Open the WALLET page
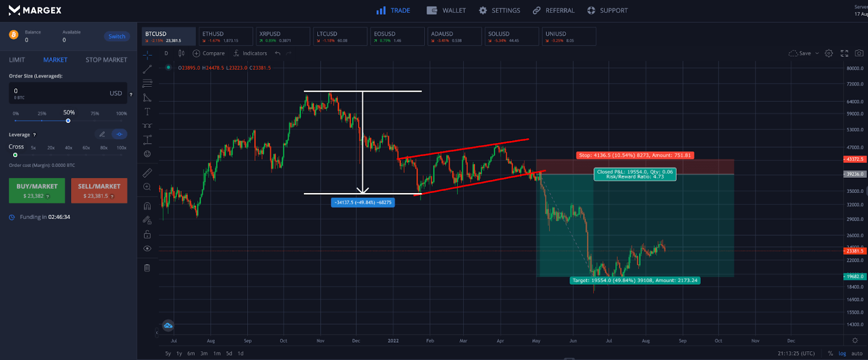The width and height of the screenshot is (868, 360). tap(446, 10)
